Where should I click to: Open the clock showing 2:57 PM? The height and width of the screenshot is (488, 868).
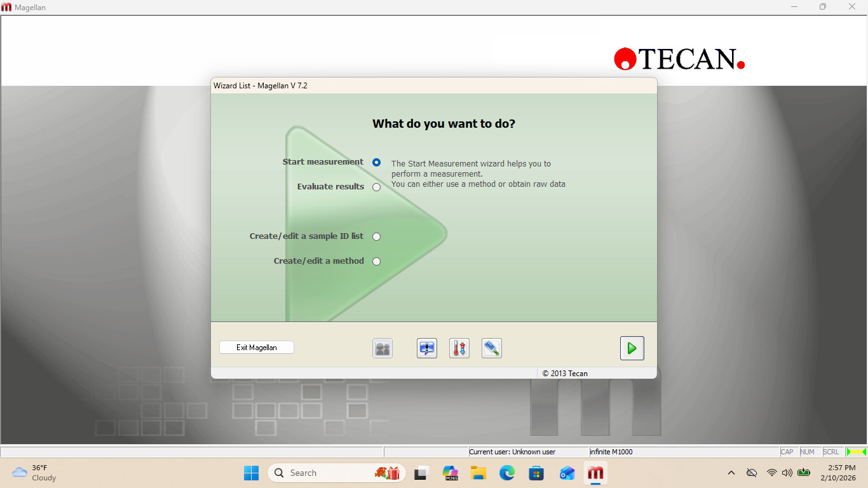point(838,473)
